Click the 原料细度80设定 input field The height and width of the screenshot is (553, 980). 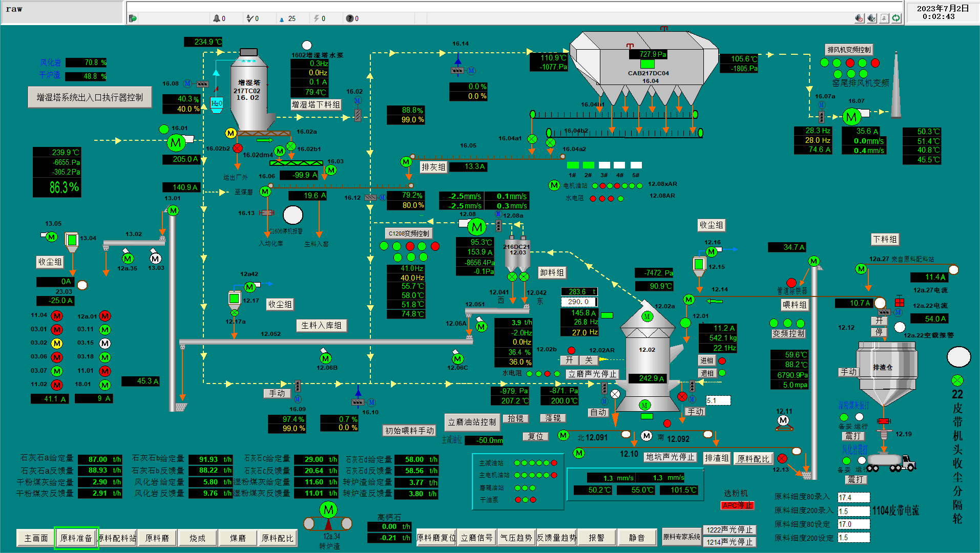tap(853, 524)
